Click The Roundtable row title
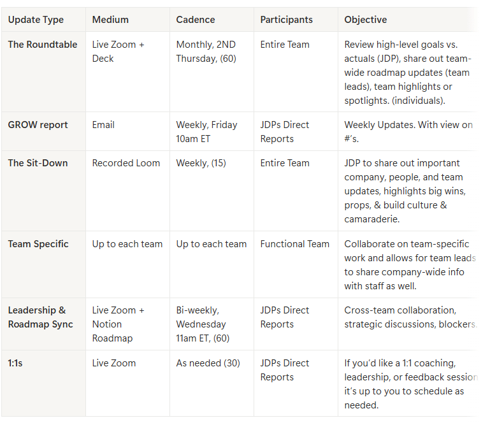504x432 pixels. point(43,45)
